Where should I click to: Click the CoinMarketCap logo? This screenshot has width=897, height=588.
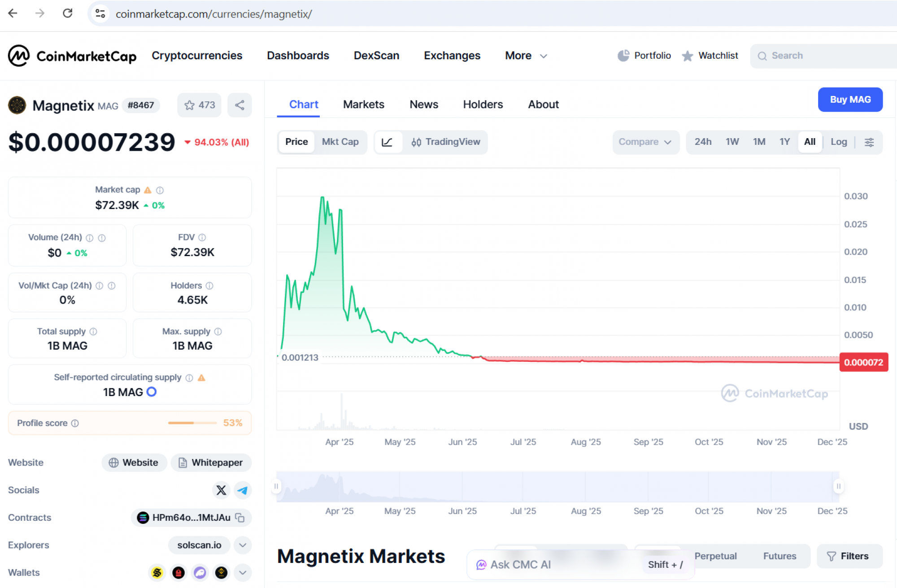click(x=72, y=56)
